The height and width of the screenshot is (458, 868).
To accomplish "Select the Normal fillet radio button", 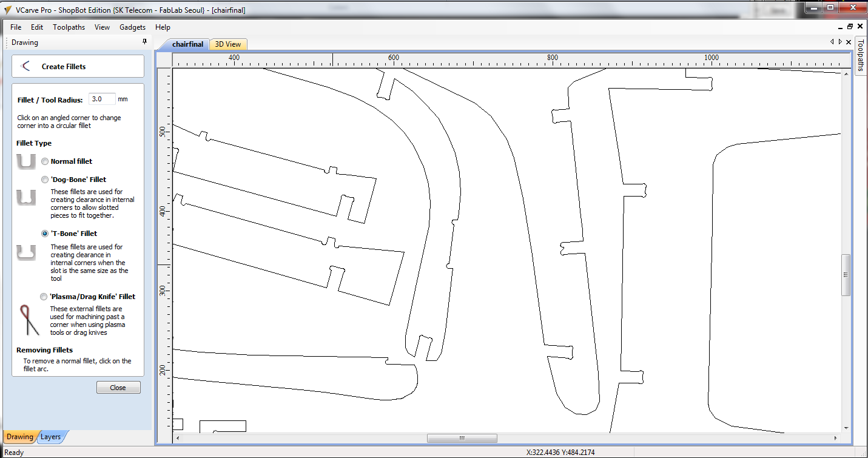I will [x=45, y=161].
